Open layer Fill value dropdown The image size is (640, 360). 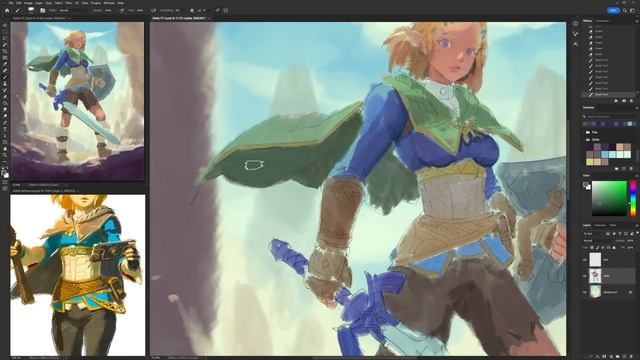(631, 248)
